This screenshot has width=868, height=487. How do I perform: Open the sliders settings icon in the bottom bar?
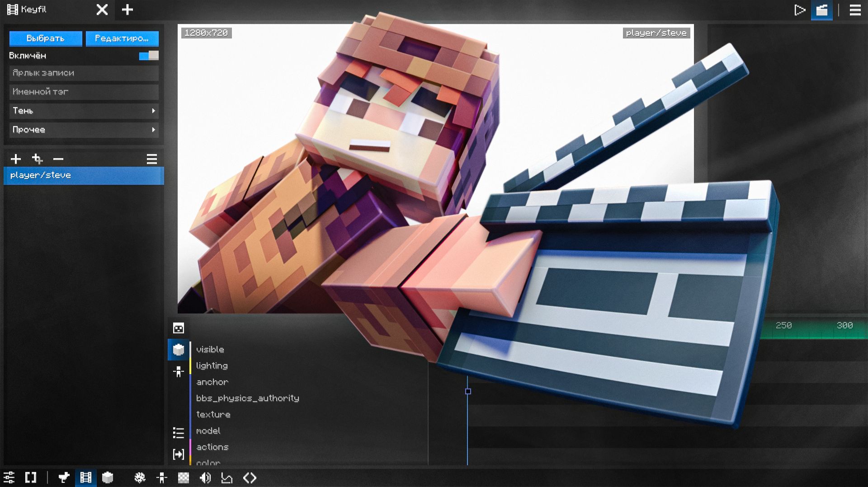point(9,478)
